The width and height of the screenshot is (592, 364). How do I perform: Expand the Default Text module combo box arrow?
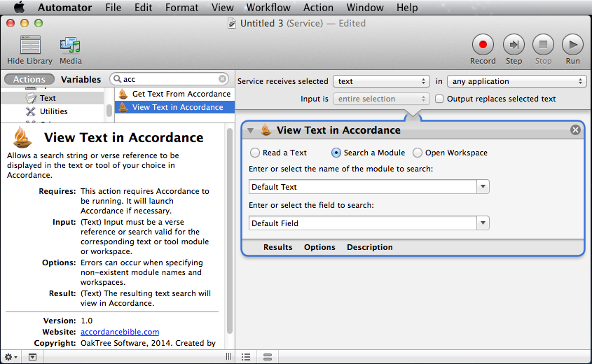click(483, 187)
